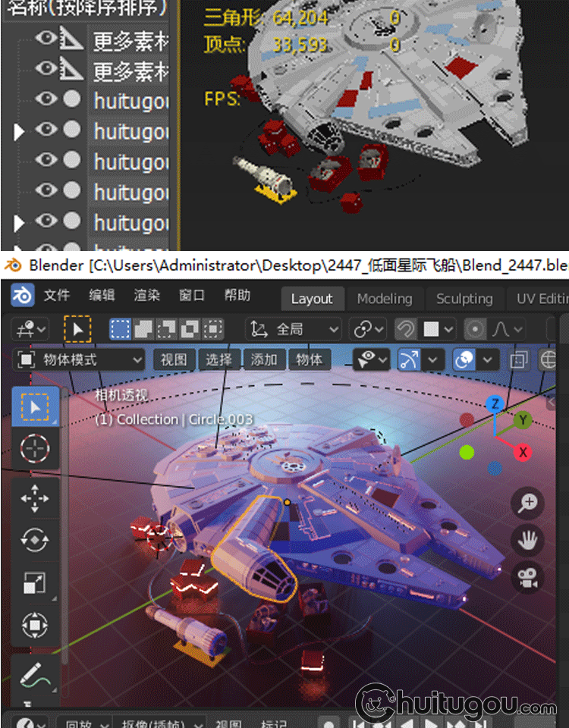Click the Subtract Selection mode icon

(x=167, y=329)
